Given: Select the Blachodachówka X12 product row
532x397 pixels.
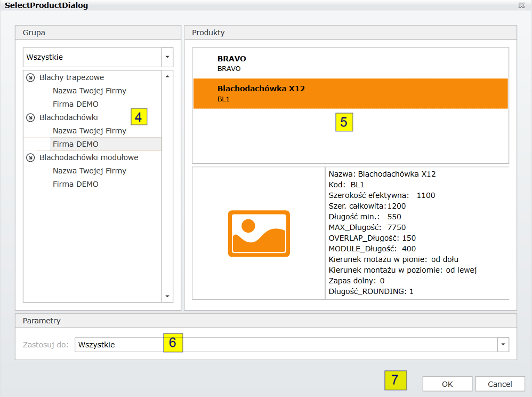Looking at the screenshot, I should tap(350, 93).
